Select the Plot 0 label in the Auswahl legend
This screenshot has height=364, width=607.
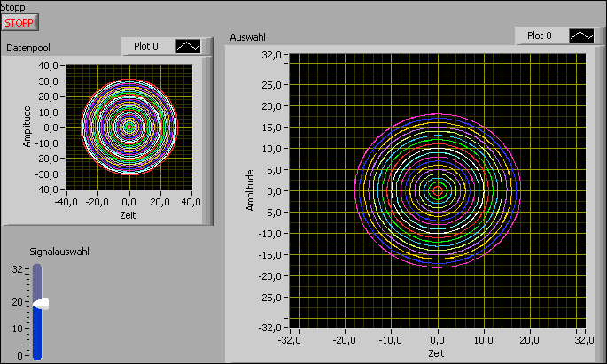[x=539, y=35]
